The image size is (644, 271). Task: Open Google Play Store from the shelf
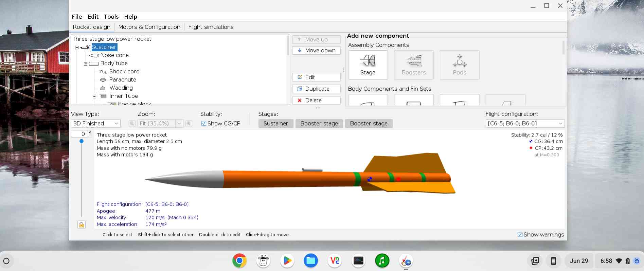point(287,261)
